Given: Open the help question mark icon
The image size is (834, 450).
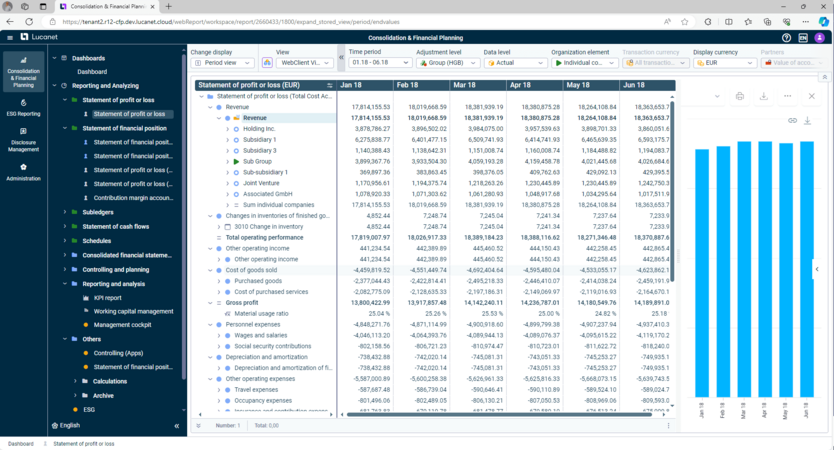Looking at the screenshot, I should point(786,38).
